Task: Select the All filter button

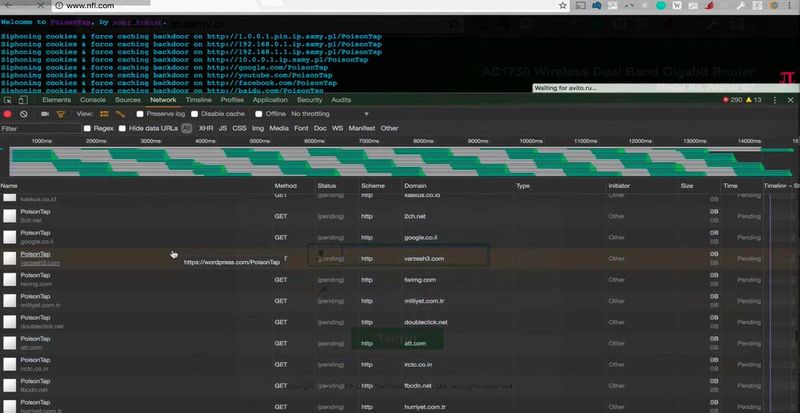Action: pos(187,128)
